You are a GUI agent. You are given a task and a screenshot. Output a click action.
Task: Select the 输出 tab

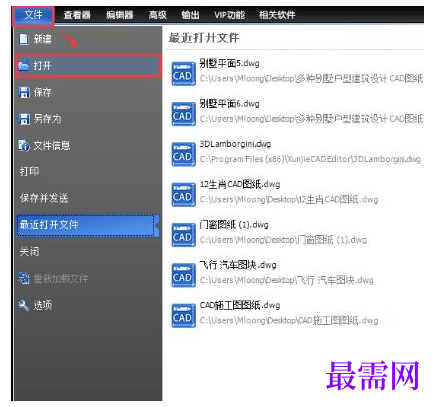point(191,15)
